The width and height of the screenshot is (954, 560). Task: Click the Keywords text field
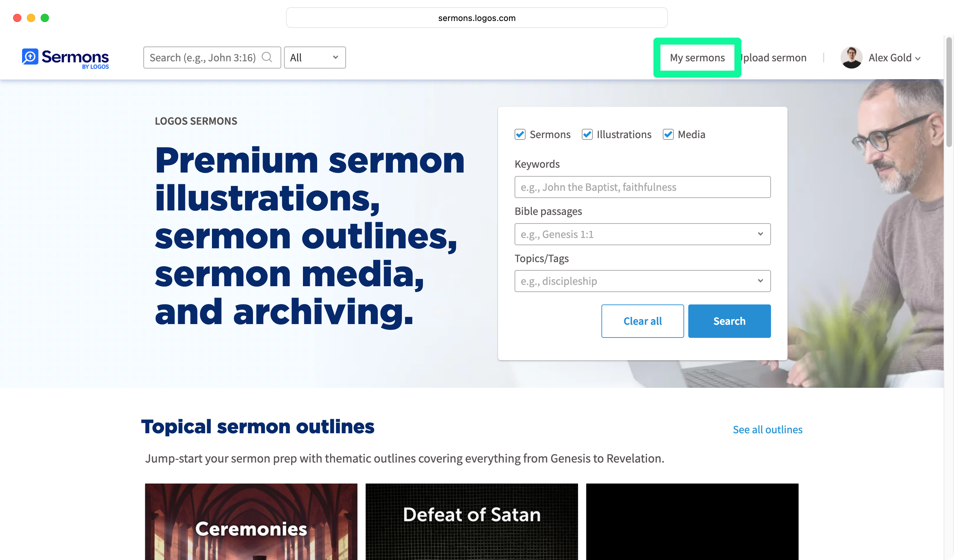pyautogui.click(x=642, y=187)
